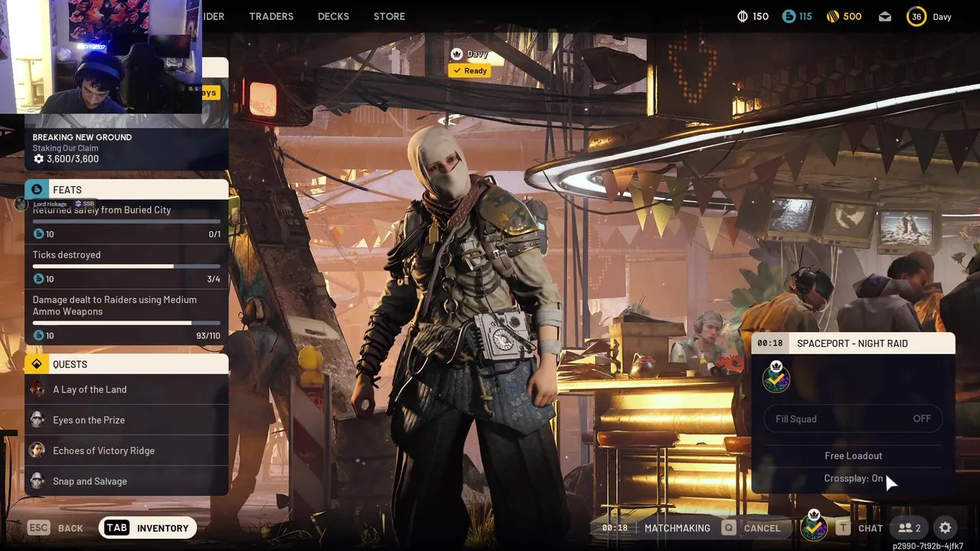Screen dimensions: 980x551
Task: Open the TAB INVENTORY button
Action: [x=148, y=528]
